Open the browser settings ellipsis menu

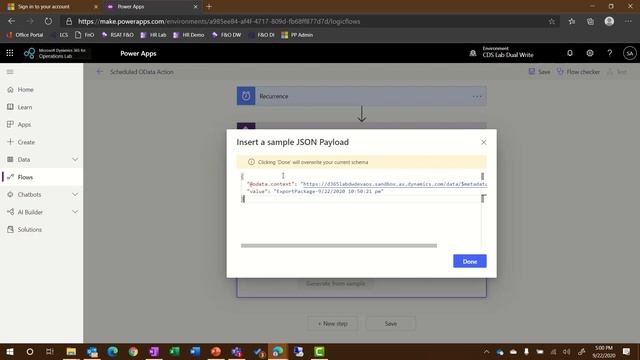[x=628, y=21]
